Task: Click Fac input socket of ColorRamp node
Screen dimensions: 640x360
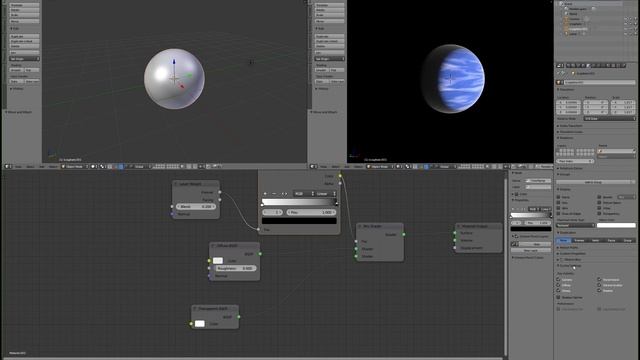Action: (258, 230)
